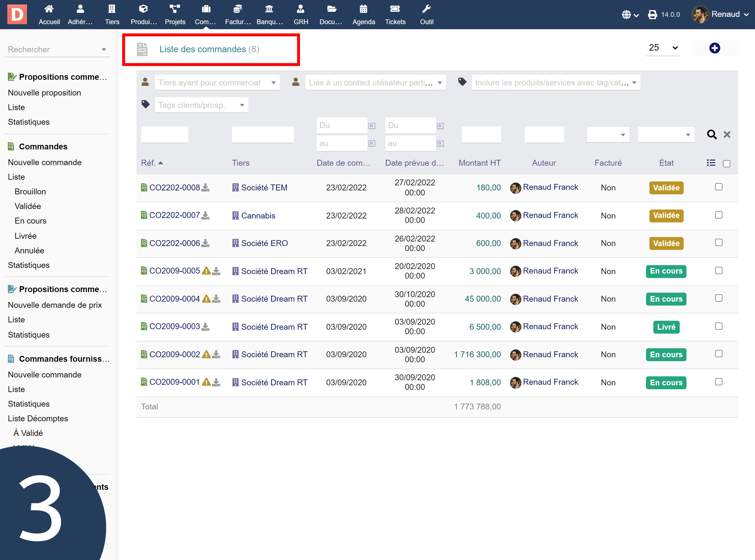Viewport: 755px width, 560px height.
Task: Click Brouillon under Commandes sidebar
Action: click(30, 192)
